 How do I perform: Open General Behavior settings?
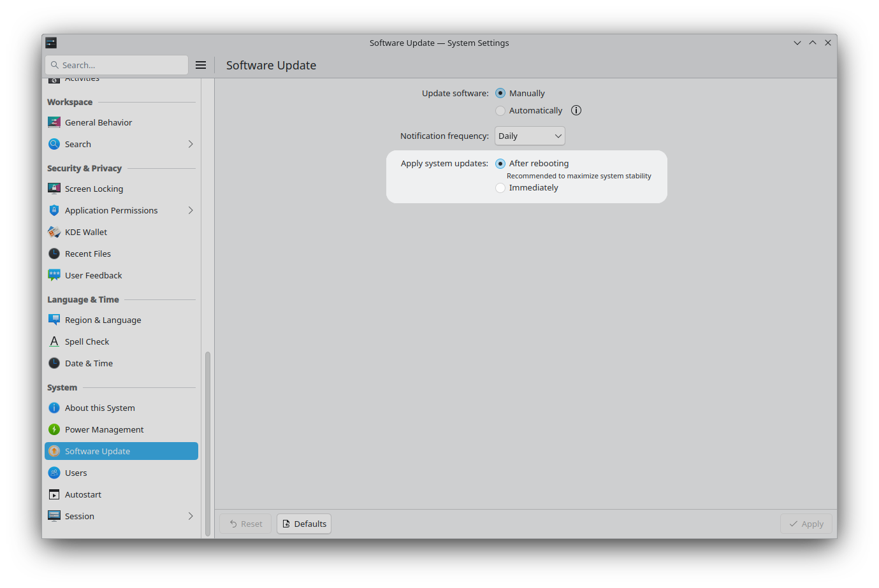tap(121, 122)
